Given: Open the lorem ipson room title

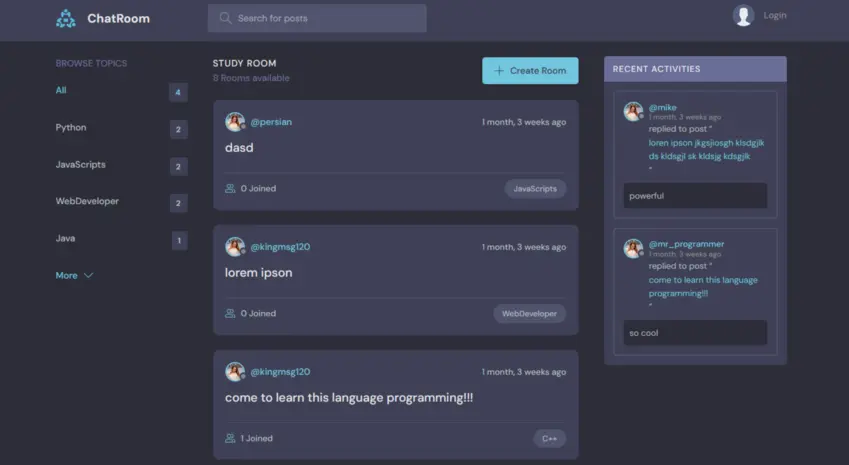Looking at the screenshot, I should coord(259,273).
